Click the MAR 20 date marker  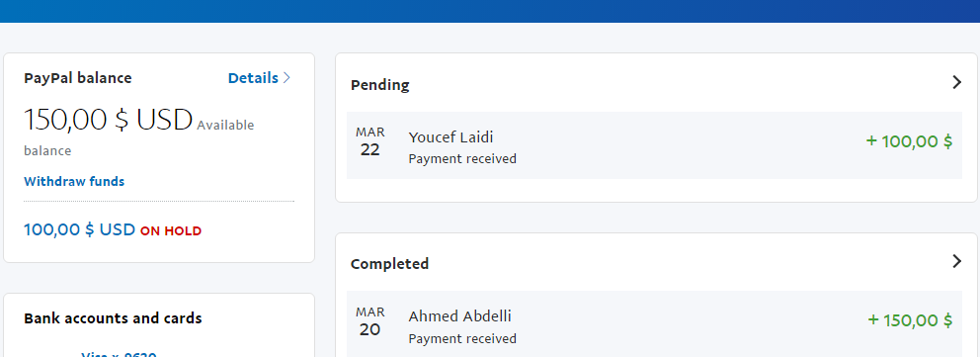[370, 321]
